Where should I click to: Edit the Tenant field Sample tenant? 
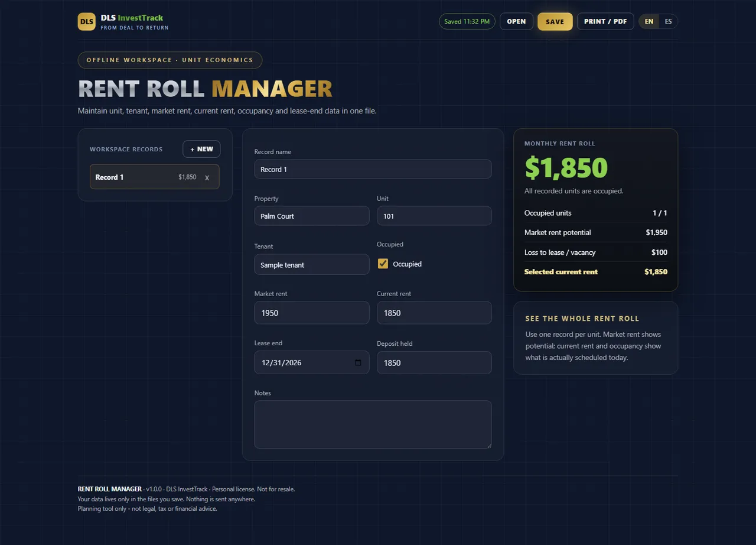(x=312, y=265)
